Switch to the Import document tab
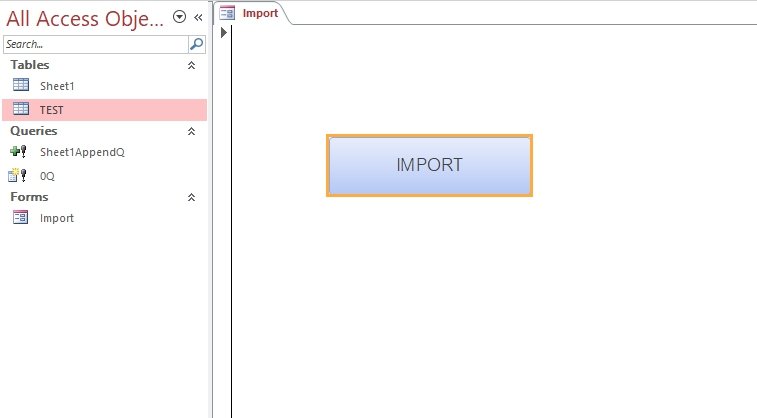 point(260,13)
